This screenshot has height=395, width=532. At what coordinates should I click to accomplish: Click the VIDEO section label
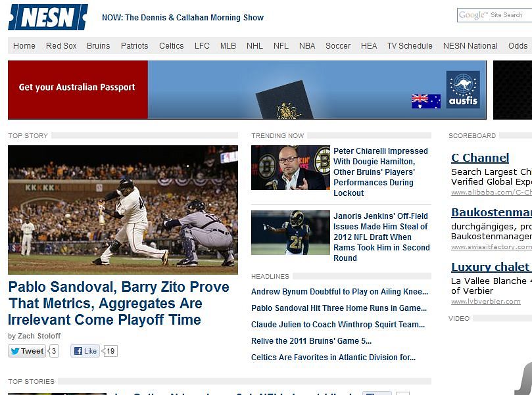coord(459,318)
